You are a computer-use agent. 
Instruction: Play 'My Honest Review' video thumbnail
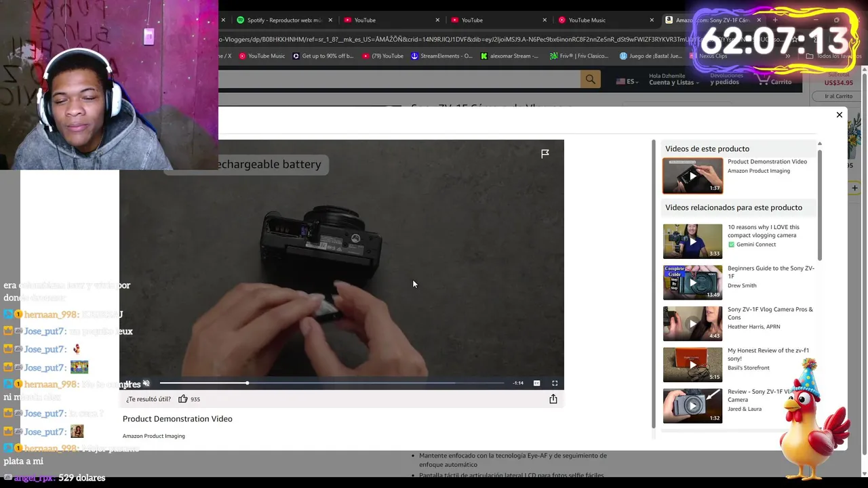coord(692,365)
